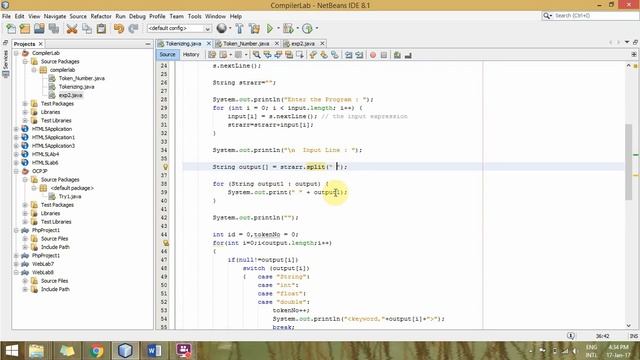Expand the HTML5Application project node
The image size is (640, 360).
[16, 129]
